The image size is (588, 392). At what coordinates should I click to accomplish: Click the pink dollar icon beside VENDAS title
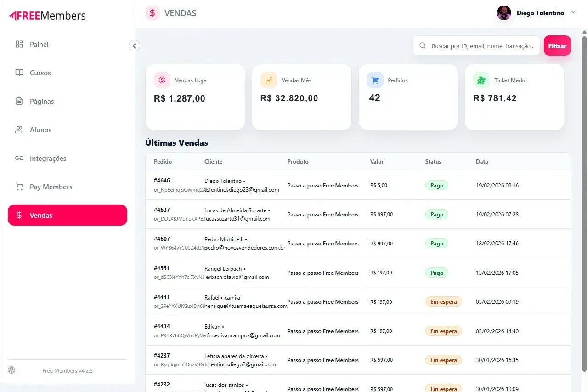153,13
